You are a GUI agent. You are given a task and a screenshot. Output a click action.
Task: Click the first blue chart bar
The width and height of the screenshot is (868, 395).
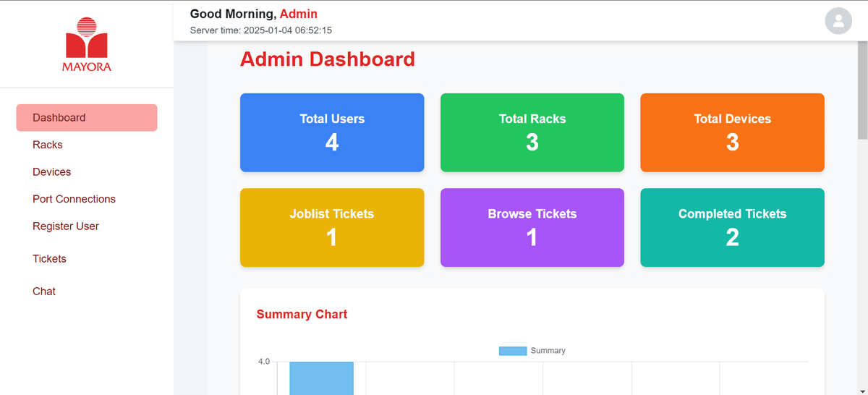pos(322,378)
